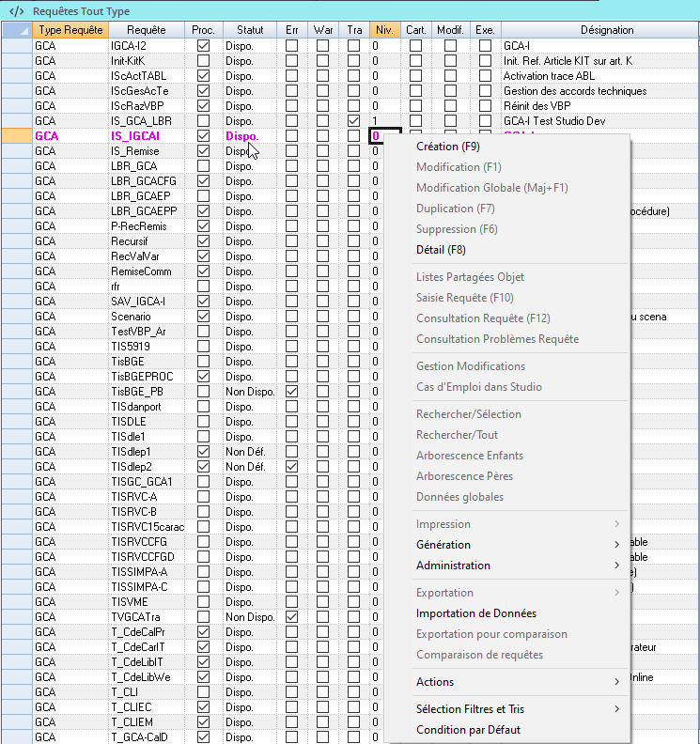Click Importation de Données menu entry
The width and height of the screenshot is (700, 744).
click(x=475, y=613)
